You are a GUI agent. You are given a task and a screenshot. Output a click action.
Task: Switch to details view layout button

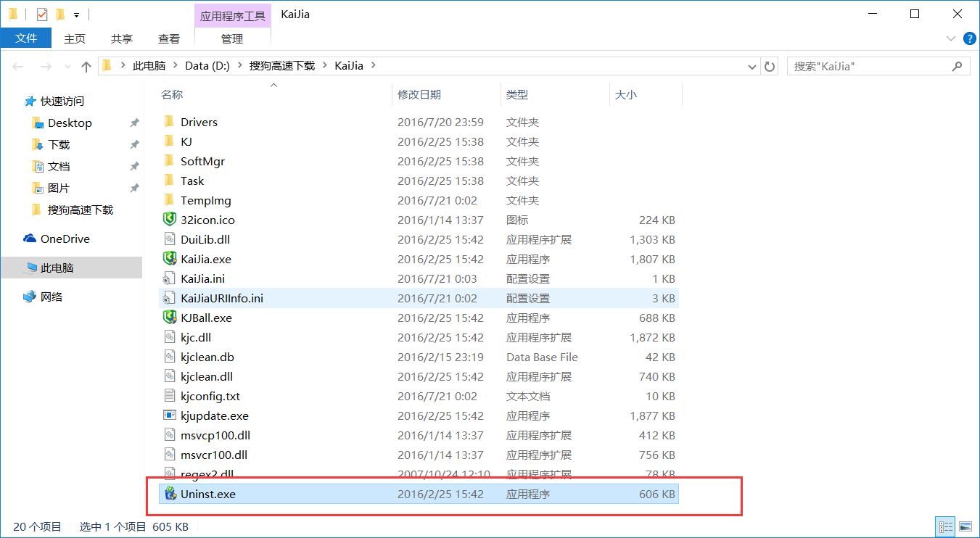[x=946, y=526]
